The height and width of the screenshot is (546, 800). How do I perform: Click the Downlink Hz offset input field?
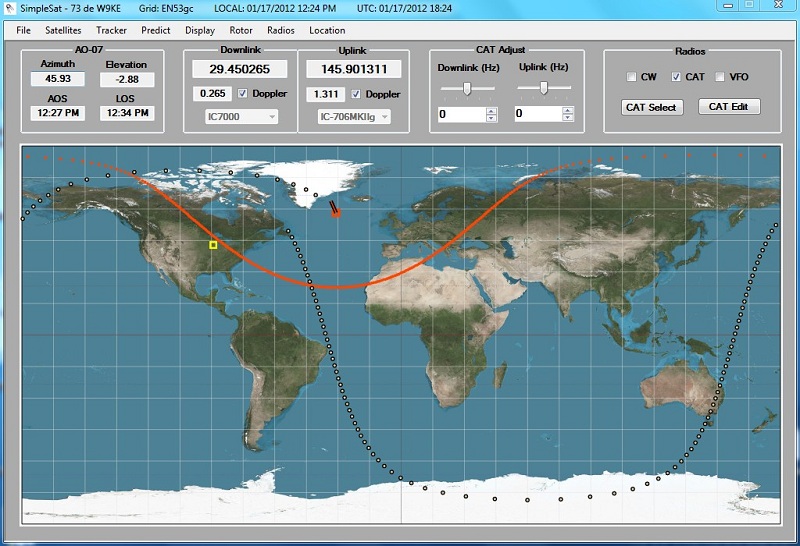click(462, 114)
